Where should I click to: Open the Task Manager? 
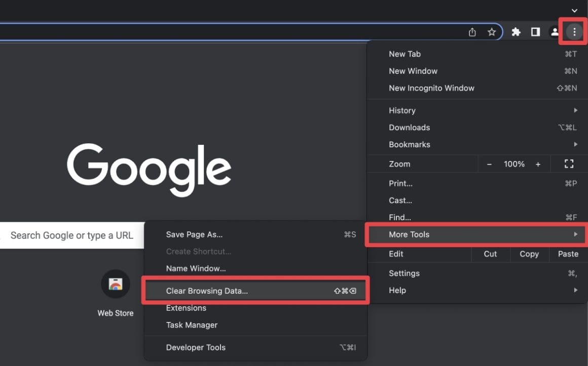pos(192,324)
